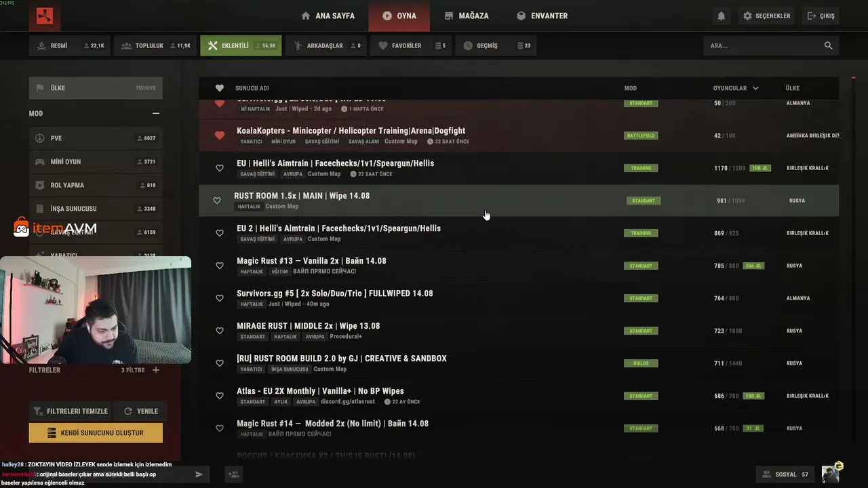Viewport: 868px width, 488px height.
Task: Filter by MİNİ OYUN mode
Action: (x=96, y=162)
